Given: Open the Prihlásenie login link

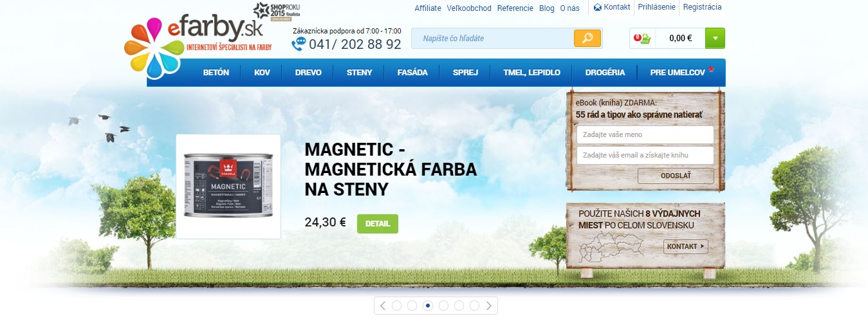Looking at the screenshot, I should [x=656, y=8].
